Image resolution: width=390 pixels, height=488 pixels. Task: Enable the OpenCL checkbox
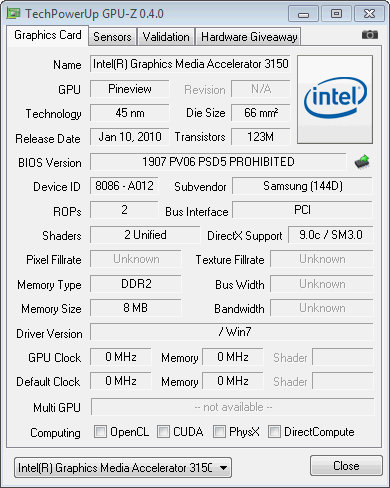pyautogui.click(x=100, y=431)
